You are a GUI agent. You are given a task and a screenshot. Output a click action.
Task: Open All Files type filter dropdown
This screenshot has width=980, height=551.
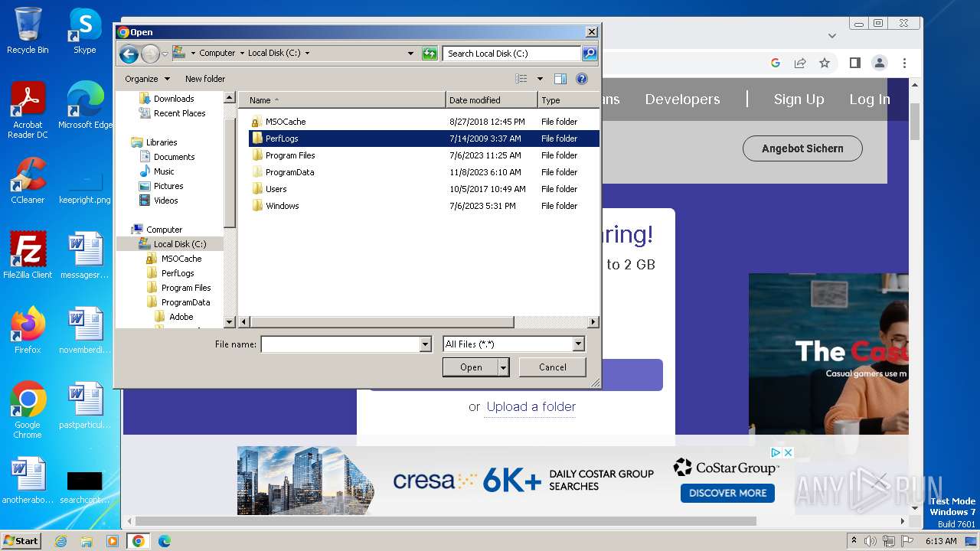pyautogui.click(x=579, y=344)
